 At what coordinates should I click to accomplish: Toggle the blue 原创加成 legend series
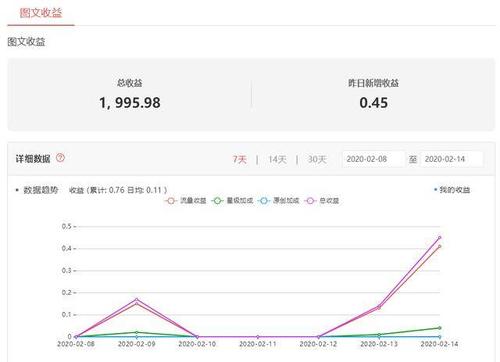pyautogui.click(x=279, y=201)
